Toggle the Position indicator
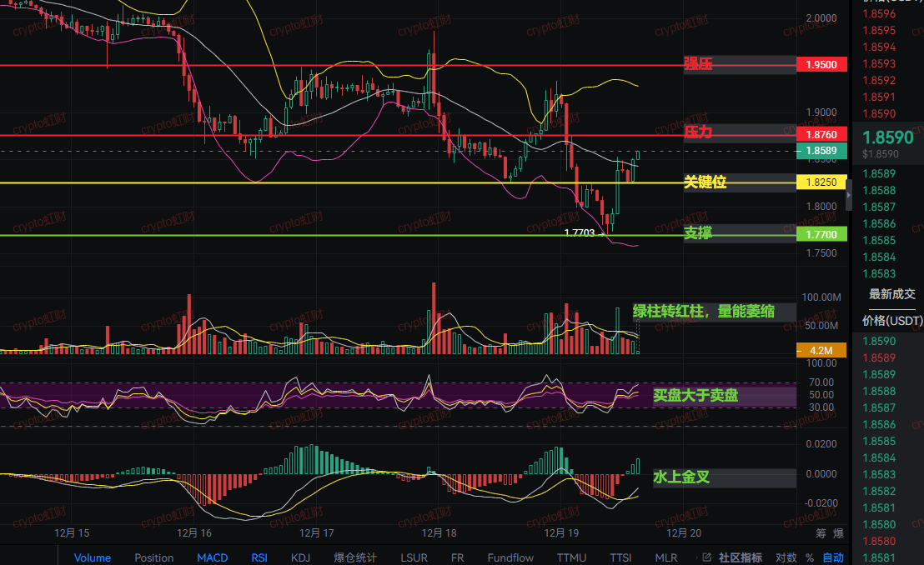924x565 pixels. point(153,557)
